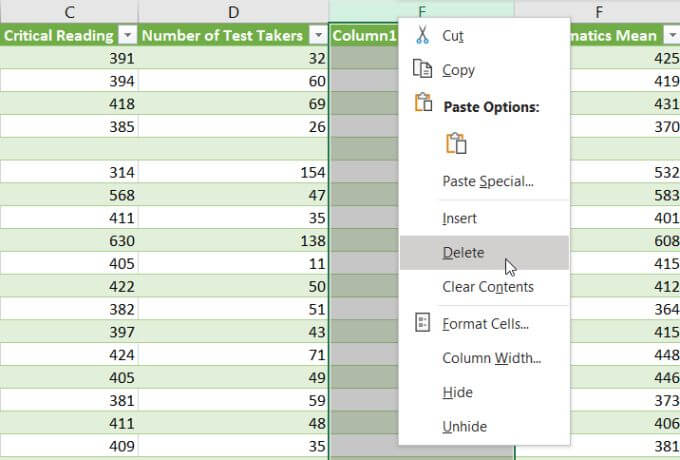Screen dimensions: 680x460
Task: Open the Critical Reading filter dropdown
Action: coord(126,35)
